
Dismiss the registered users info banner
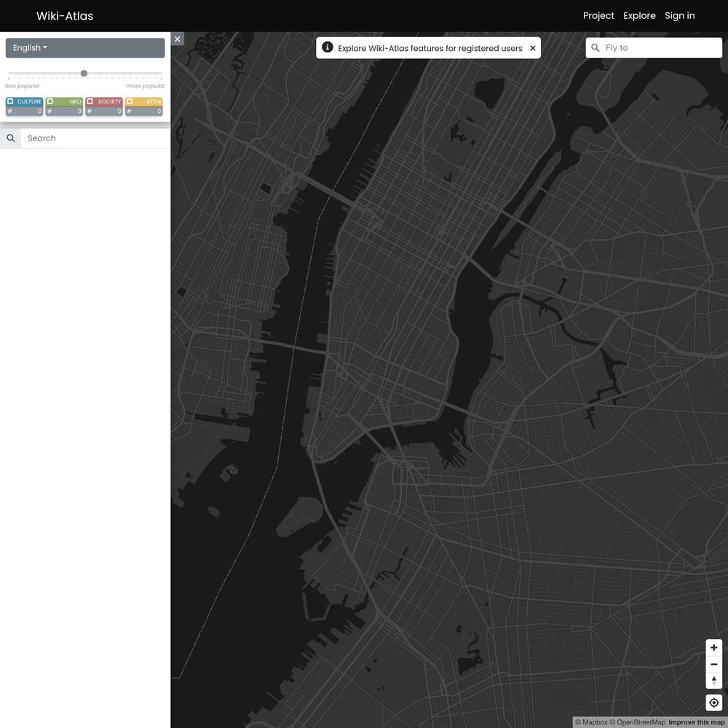click(x=533, y=48)
